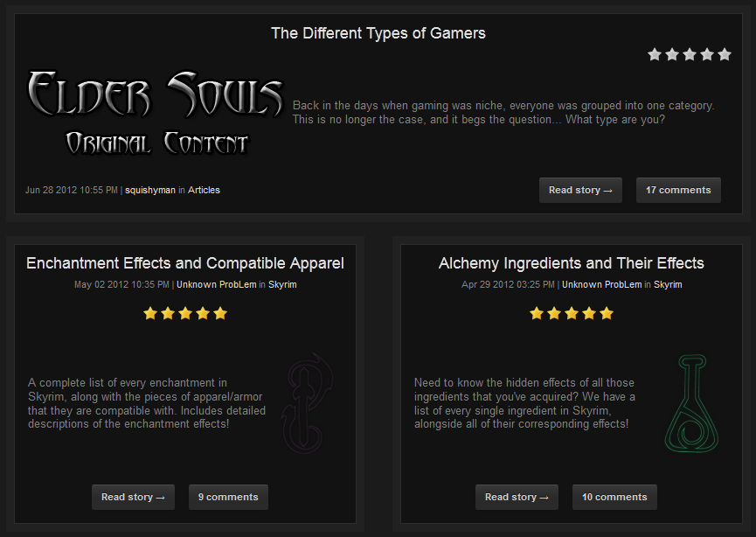The image size is (756, 537).
Task: Open the 9 comments button
Action: (228, 497)
